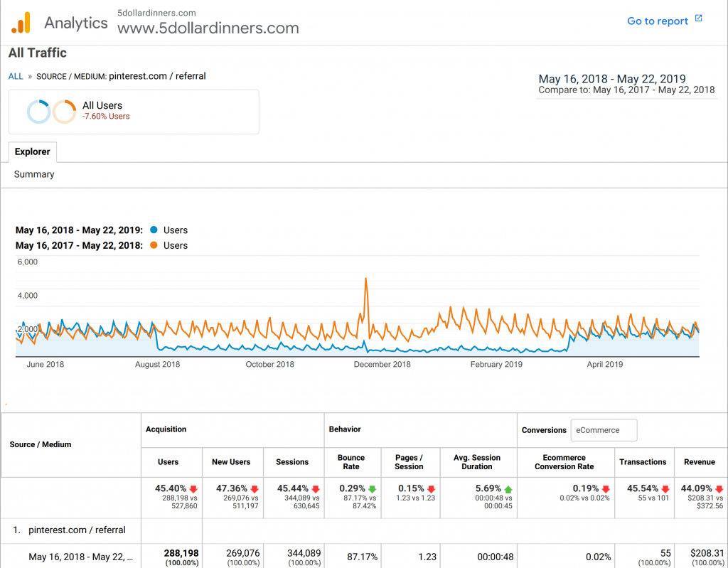Click the orange donut chart in All Users

pos(64,112)
